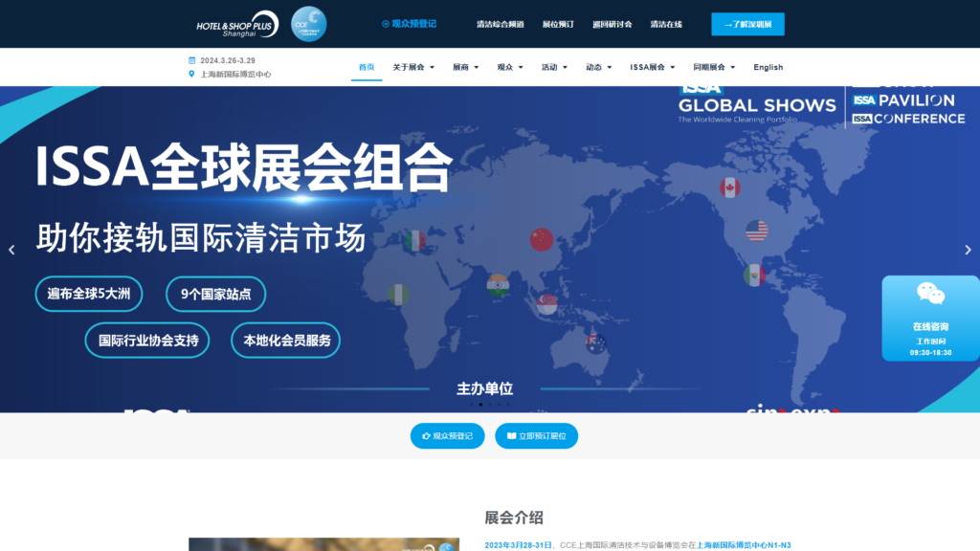Expand the 观众 dropdown menu
The width and height of the screenshot is (980, 551).
coord(510,67)
